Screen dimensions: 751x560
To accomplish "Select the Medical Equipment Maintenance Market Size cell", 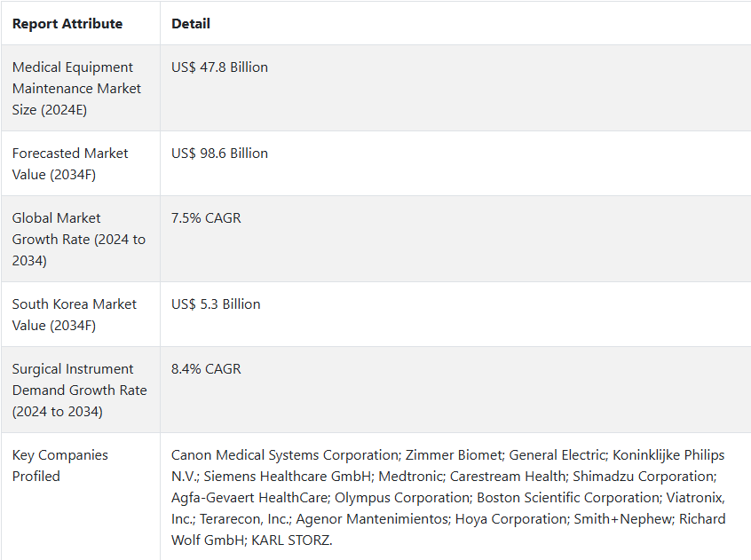I will point(81,88).
